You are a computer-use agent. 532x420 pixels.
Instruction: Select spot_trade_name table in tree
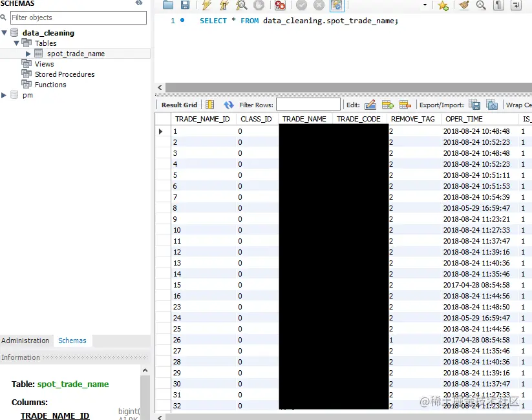tap(76, 54)
